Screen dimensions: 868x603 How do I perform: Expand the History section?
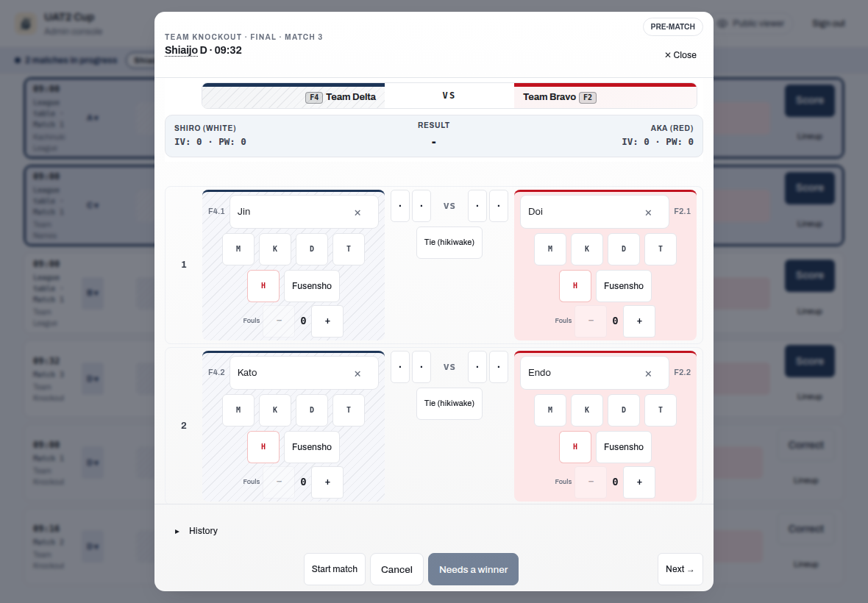(x=196, y=531)
